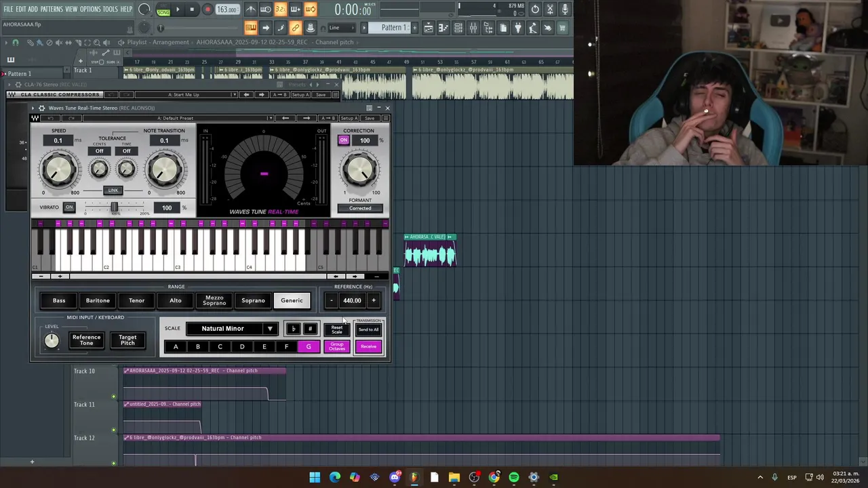Toggle Tolerance LINK button
868x488 pixels.
point(113,190)
